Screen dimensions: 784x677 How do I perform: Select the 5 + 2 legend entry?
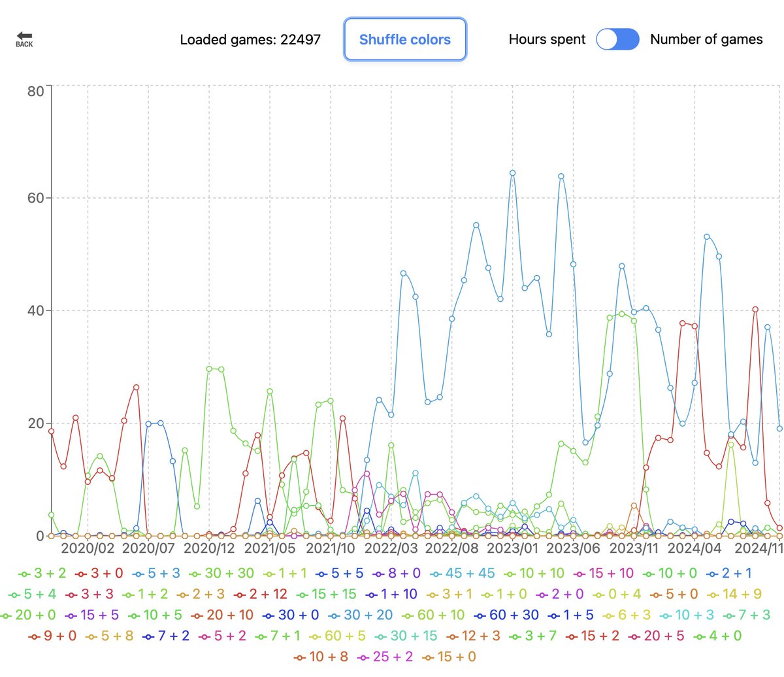click(222, 635)
